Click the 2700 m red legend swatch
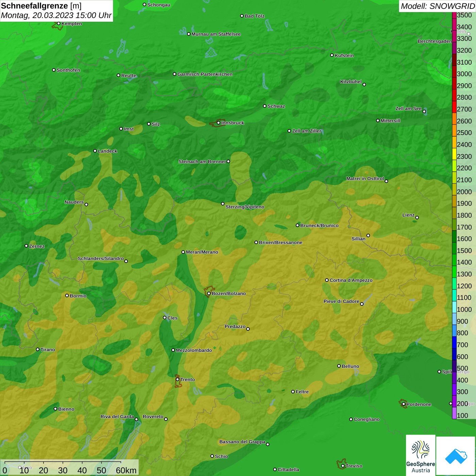476x476 pixels. [454, 107]
